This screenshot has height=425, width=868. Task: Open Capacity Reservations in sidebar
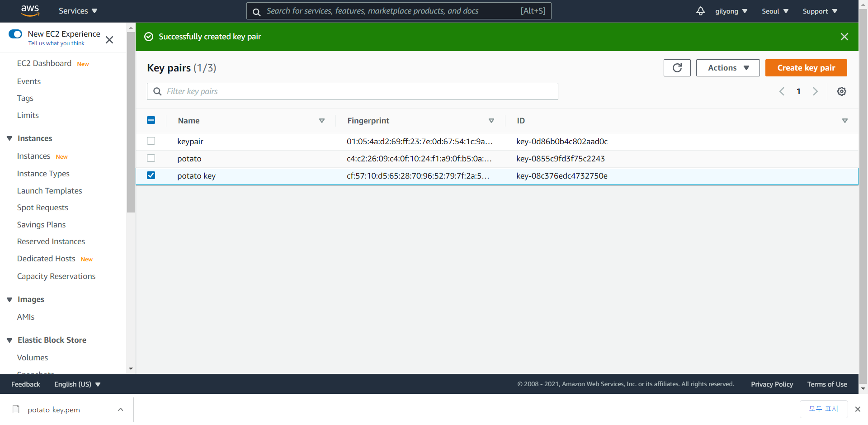tap(57, 276)
